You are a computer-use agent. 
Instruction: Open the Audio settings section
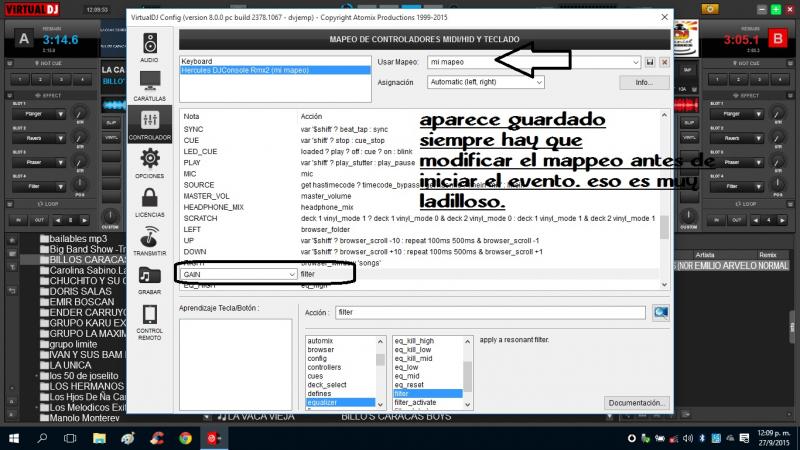point(149,47)
